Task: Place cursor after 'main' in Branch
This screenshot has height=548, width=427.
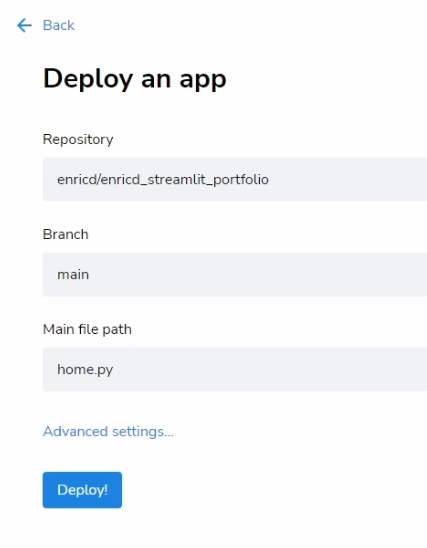Action: pyautogui.click(x=90, y=275)
